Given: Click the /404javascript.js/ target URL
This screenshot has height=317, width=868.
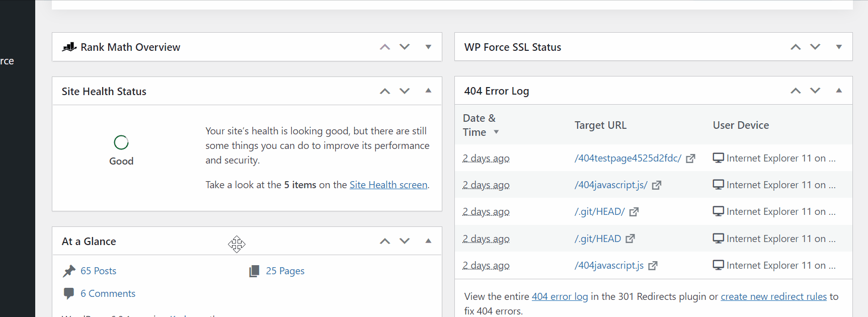Looking at the screenshot, I should coord(611,185).
